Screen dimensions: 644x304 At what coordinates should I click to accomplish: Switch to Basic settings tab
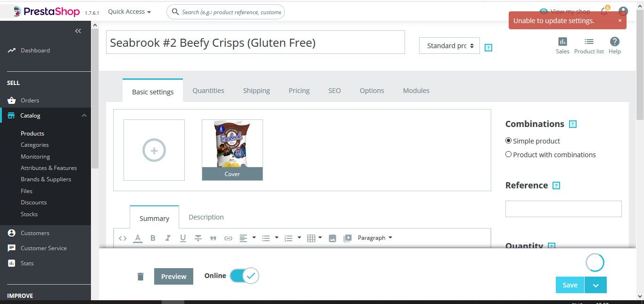pos(153,92)
